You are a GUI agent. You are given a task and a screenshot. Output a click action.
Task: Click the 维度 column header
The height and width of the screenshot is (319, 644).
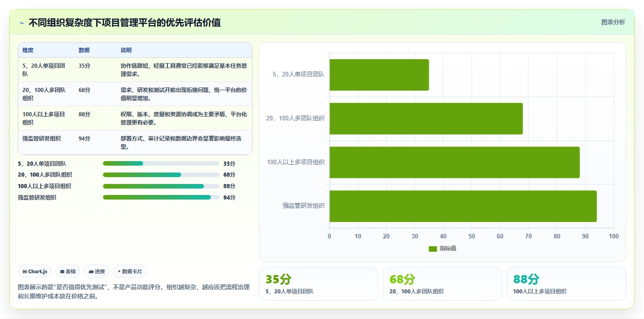click(x=28, y=50)
